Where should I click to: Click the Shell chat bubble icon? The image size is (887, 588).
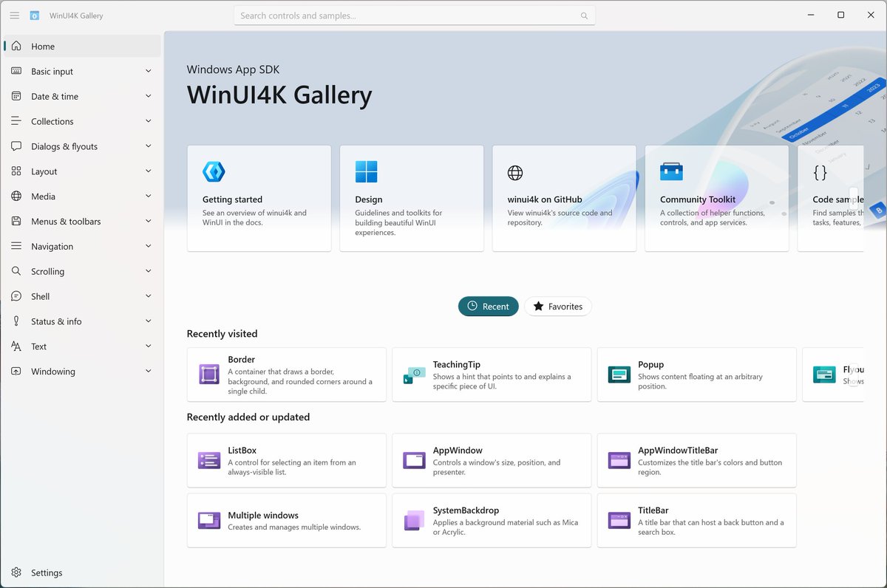pyautogui.click(x=16, y=296)
